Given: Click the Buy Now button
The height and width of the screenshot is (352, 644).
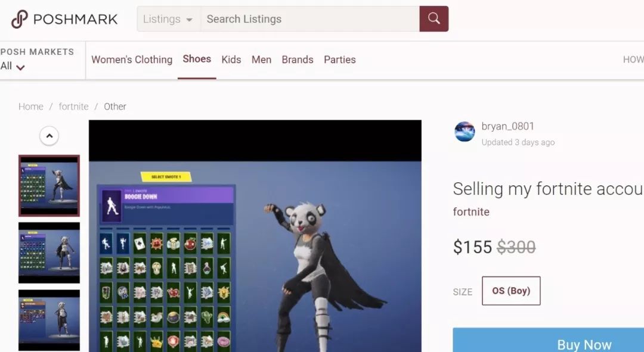Looking at the screenshot, I should point(549,340).
